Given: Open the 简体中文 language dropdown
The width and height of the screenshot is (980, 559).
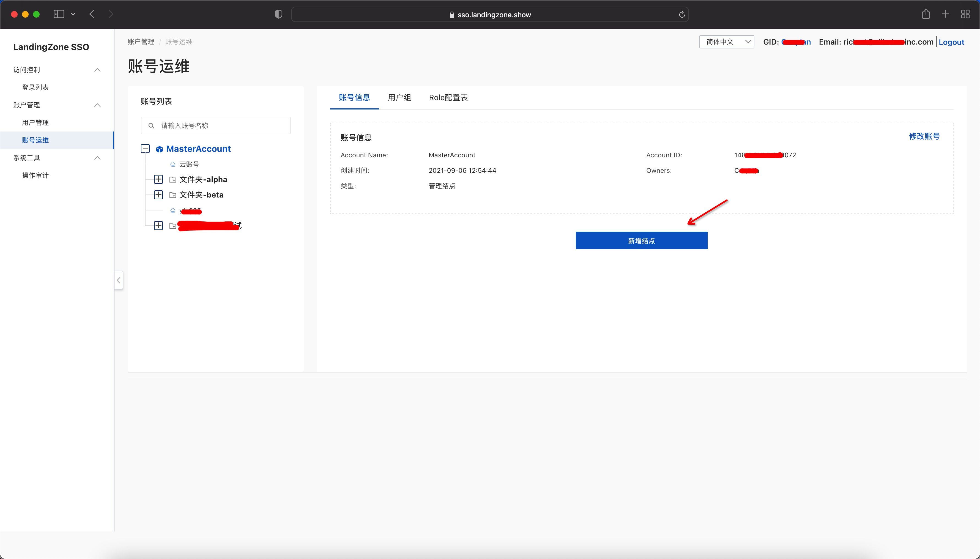Looking at the screenshot, I should click(726, 42).
